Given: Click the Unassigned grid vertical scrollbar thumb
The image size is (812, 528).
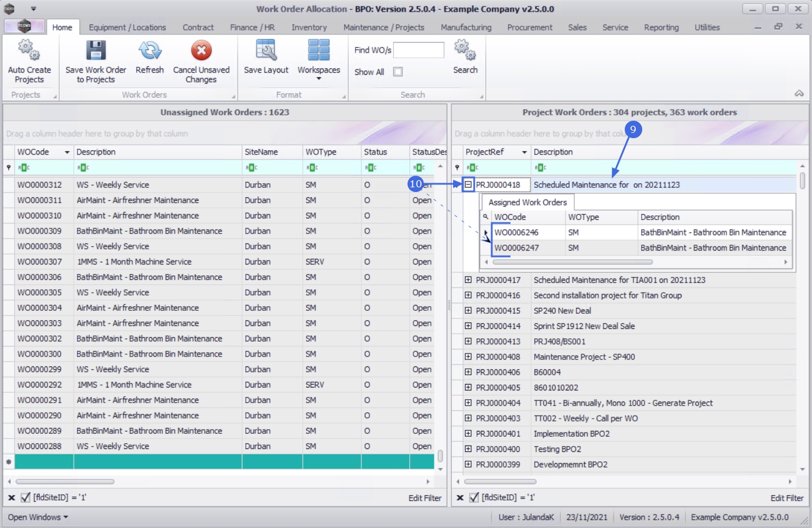Looking at the screenshot, I should click(x=440, y=455).
